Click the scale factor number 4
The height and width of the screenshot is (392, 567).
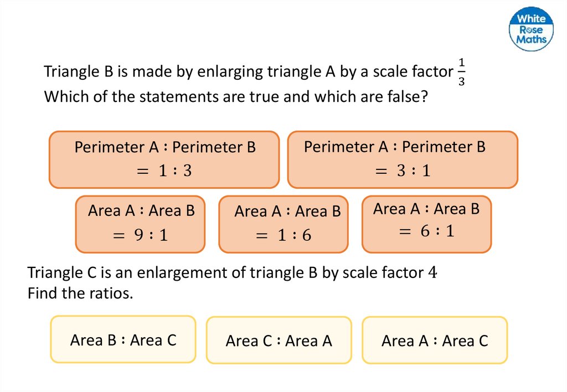coord(433,272)
